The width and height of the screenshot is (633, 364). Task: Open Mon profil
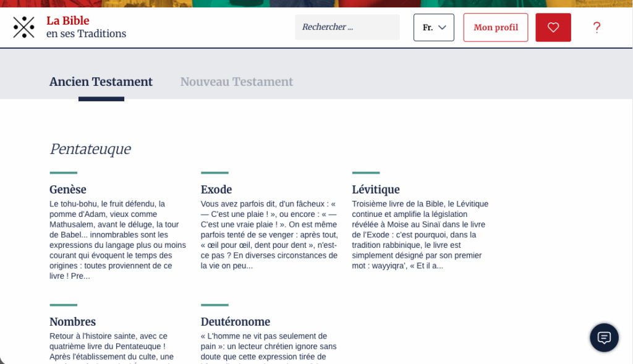point(495,27)
